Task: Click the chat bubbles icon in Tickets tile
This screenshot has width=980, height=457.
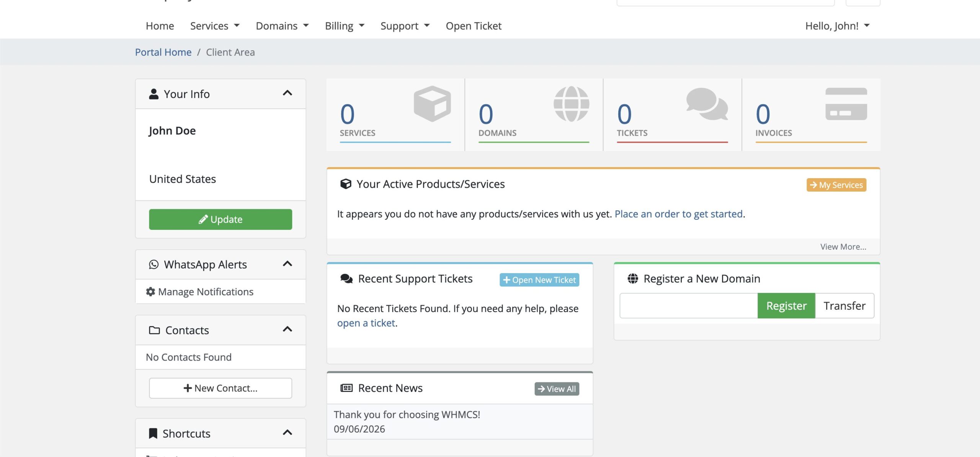Action: click(x=707, y=104)
